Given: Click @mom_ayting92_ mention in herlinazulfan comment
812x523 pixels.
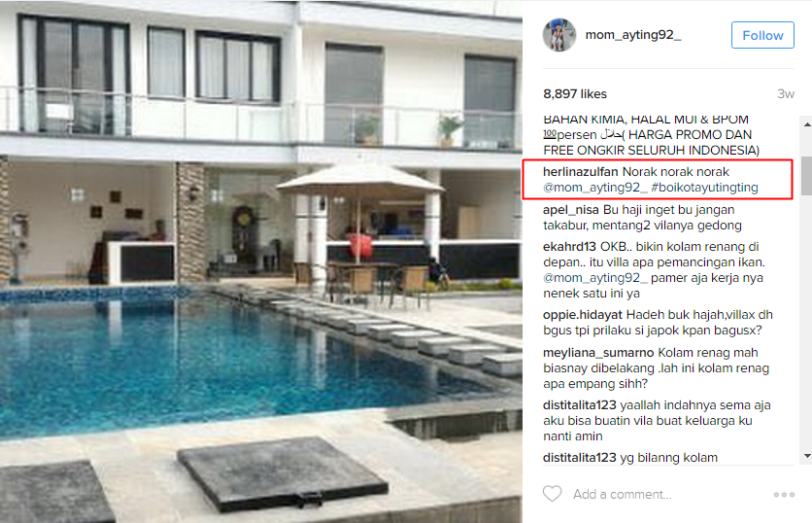Looking at the screenshot, I should (x=595, y=187).
